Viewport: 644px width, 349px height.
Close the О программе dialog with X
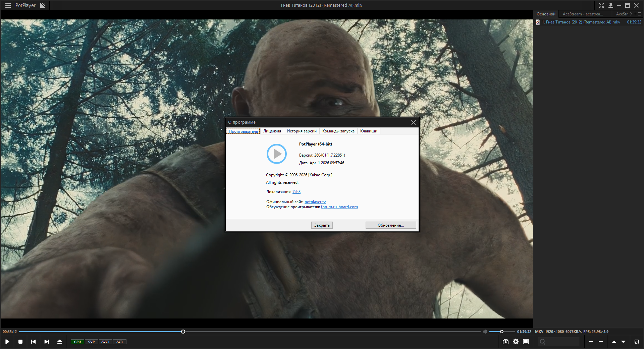414,122
